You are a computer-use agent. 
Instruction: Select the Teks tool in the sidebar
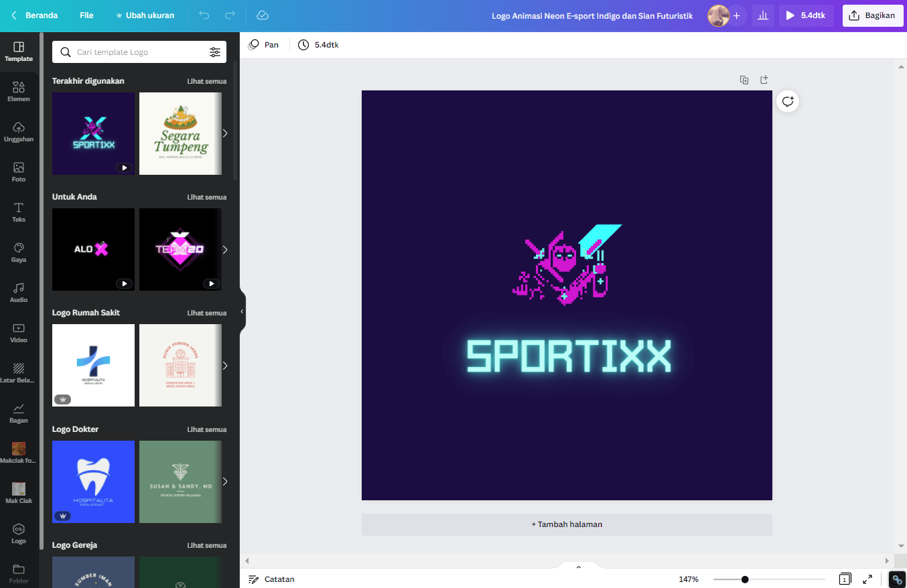tap(19, 212)
